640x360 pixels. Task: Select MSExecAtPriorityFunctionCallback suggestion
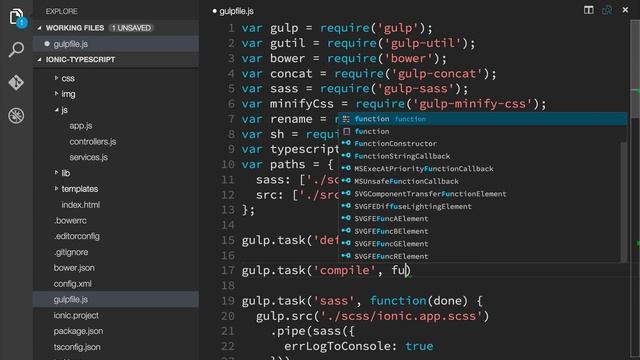[x=480, y=169]
